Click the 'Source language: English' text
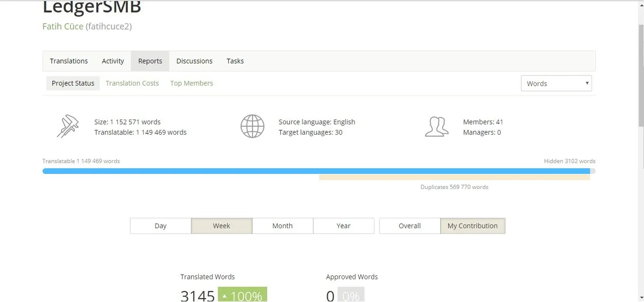 pos(317,122)
